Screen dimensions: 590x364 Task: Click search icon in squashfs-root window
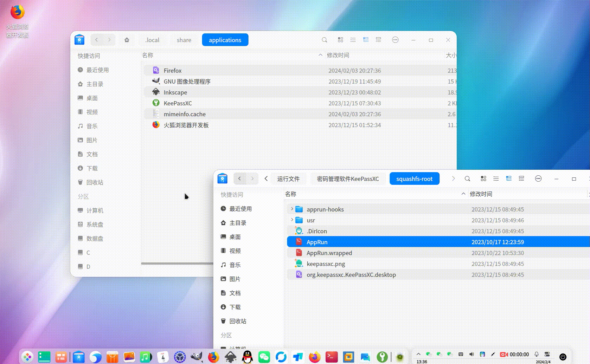click(467, 179)
